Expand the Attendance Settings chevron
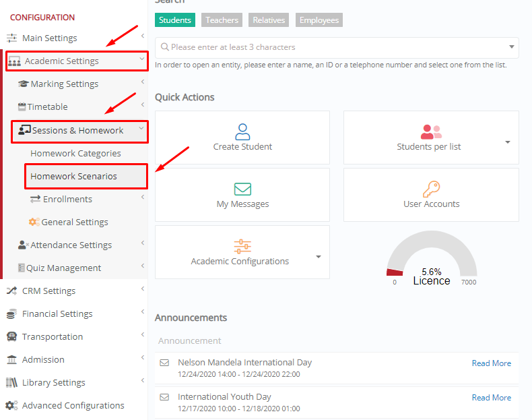The height and width of the screenshot is (420, 532). click(x=143, y=243)
